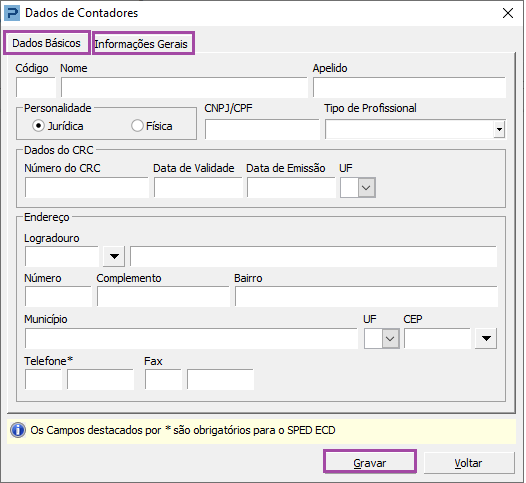The height and width of the screenshot is (483, 526).
Task: Close the Dados de Contadores window
Action: tap(508, 13)
